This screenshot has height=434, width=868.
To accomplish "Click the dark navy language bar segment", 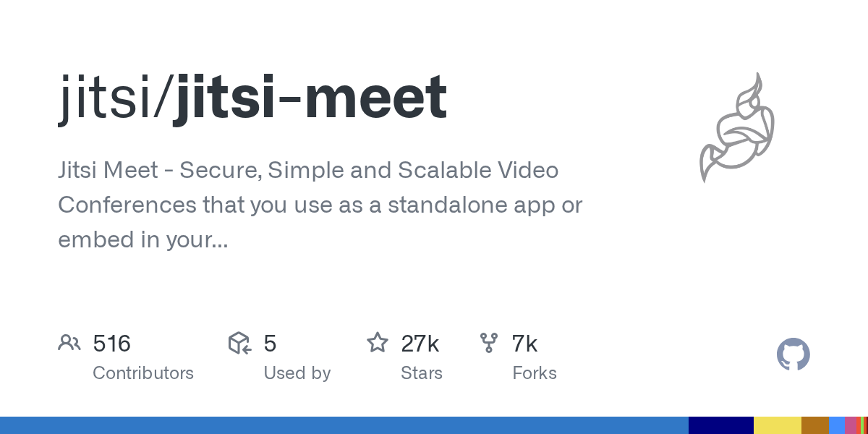I will coord(720,425).
